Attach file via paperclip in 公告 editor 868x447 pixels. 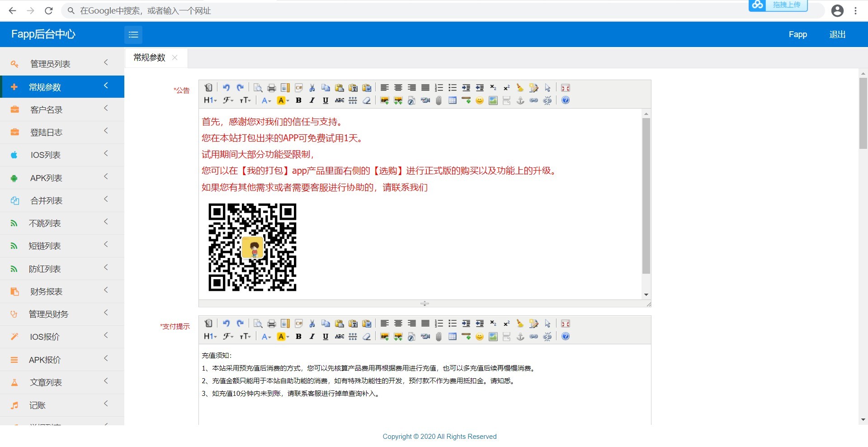[439, 100]
